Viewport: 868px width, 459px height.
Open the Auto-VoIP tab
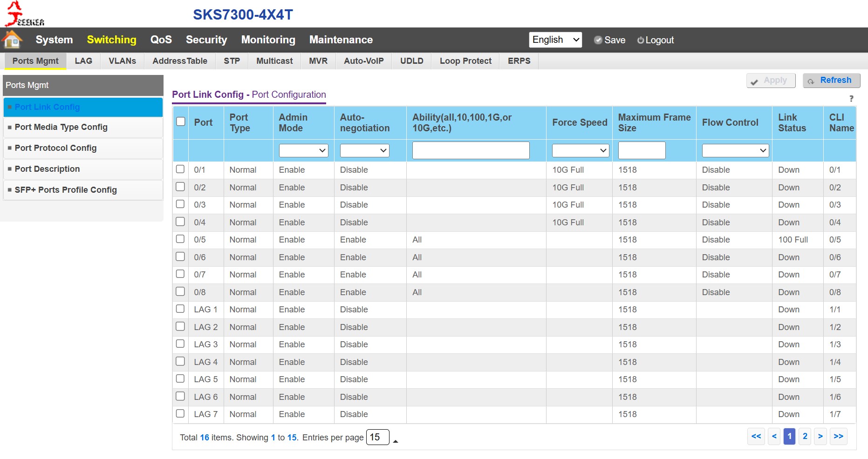364,61
